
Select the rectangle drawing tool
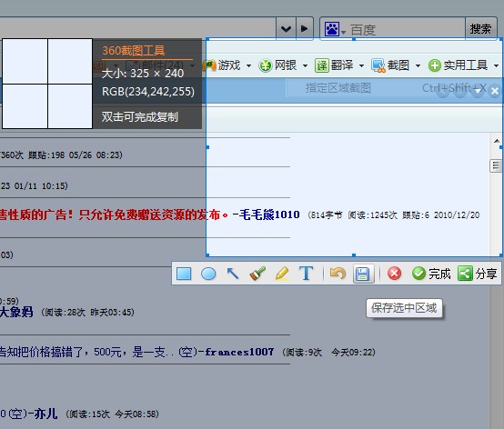tap(184, 274)
